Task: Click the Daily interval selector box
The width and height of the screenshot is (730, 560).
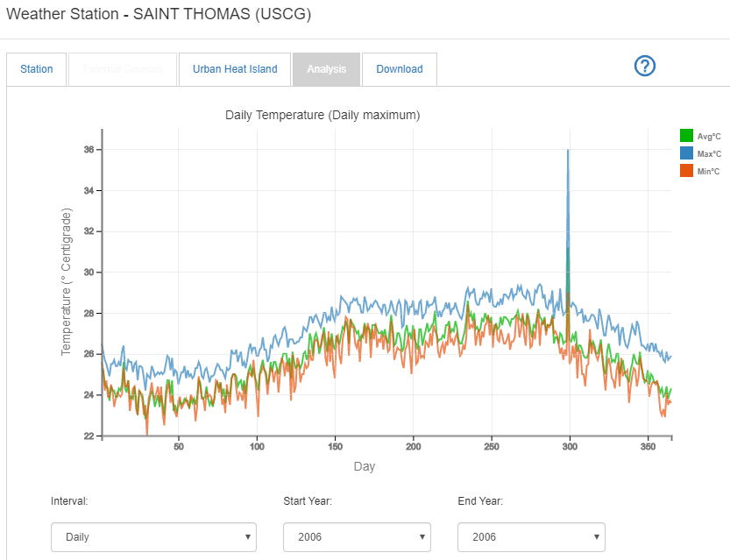Action: tap(153, 537)
